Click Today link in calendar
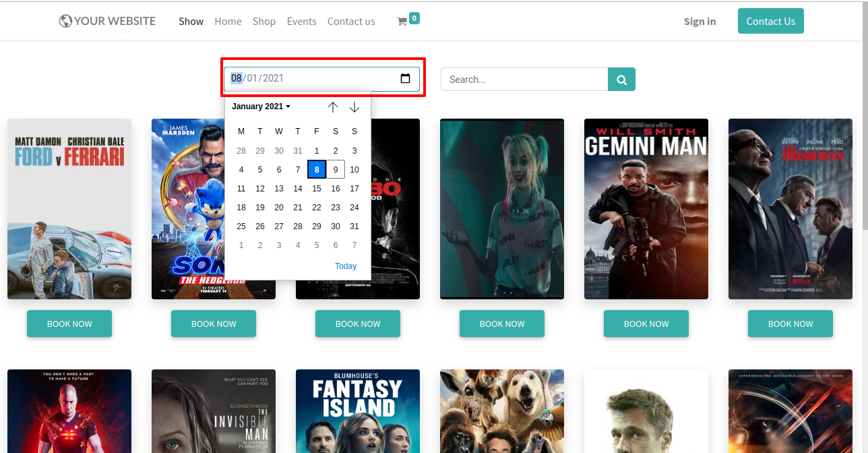Screen dimensions: 868x453 [x=346, y=266]
